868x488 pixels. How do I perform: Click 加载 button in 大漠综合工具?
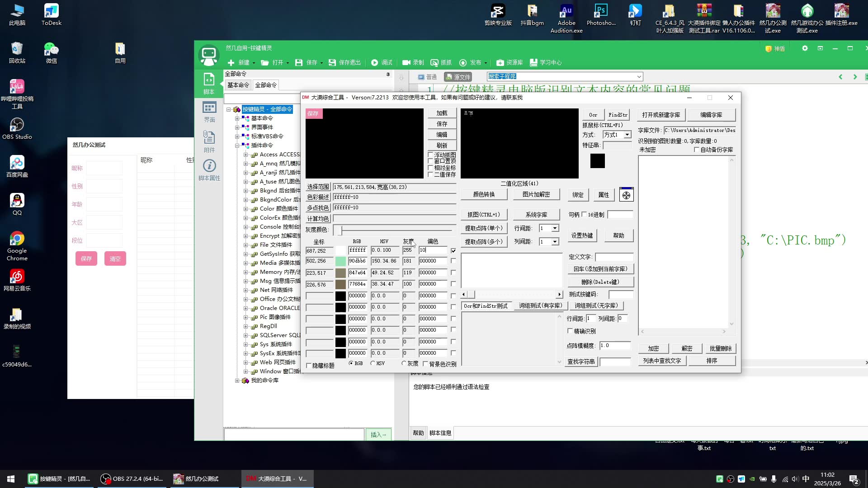(442, 113)
